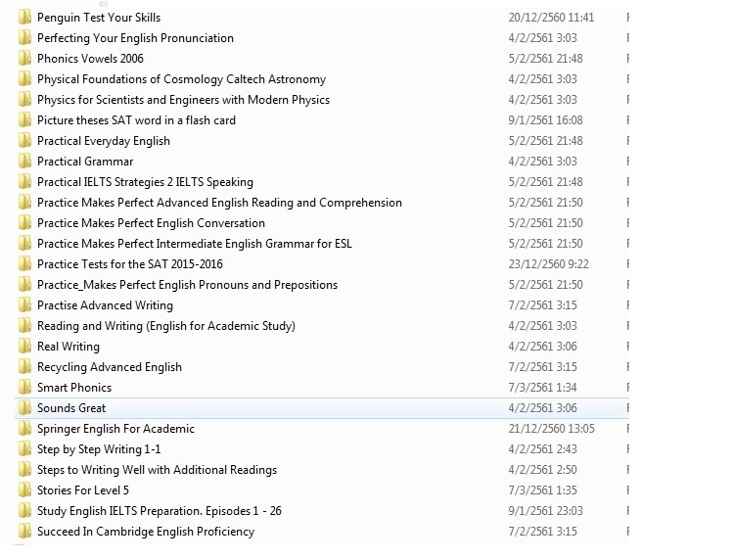Click 'Succeed In Cambridge English Proficiency' name
The width and height of the screenshot is (733, 560).
[x=146, y=533]
